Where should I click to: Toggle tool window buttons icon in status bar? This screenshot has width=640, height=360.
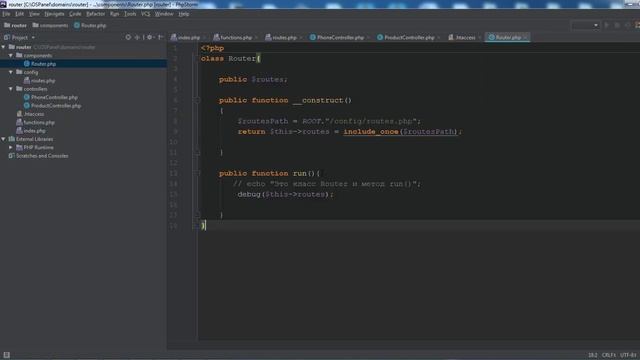7,355
